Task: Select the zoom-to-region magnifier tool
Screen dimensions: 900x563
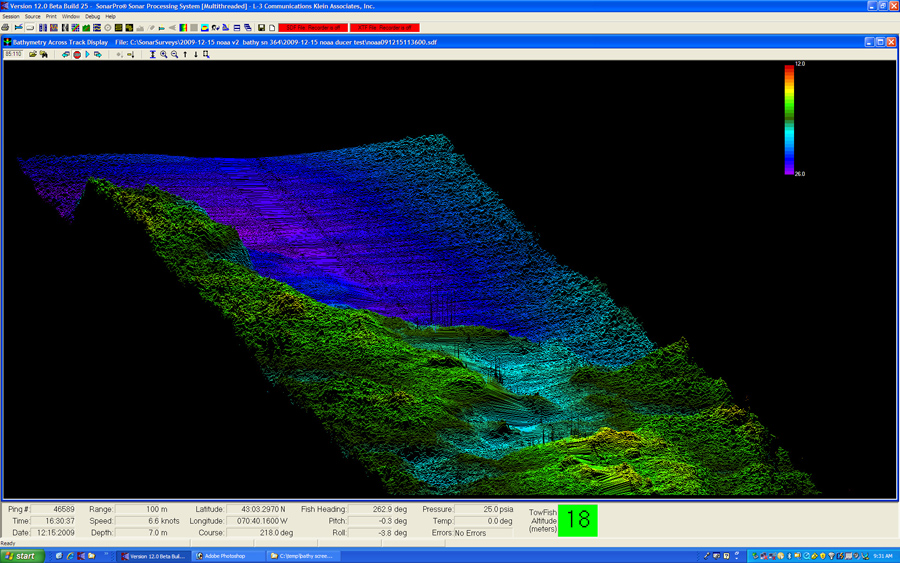Action: point(206,55)
